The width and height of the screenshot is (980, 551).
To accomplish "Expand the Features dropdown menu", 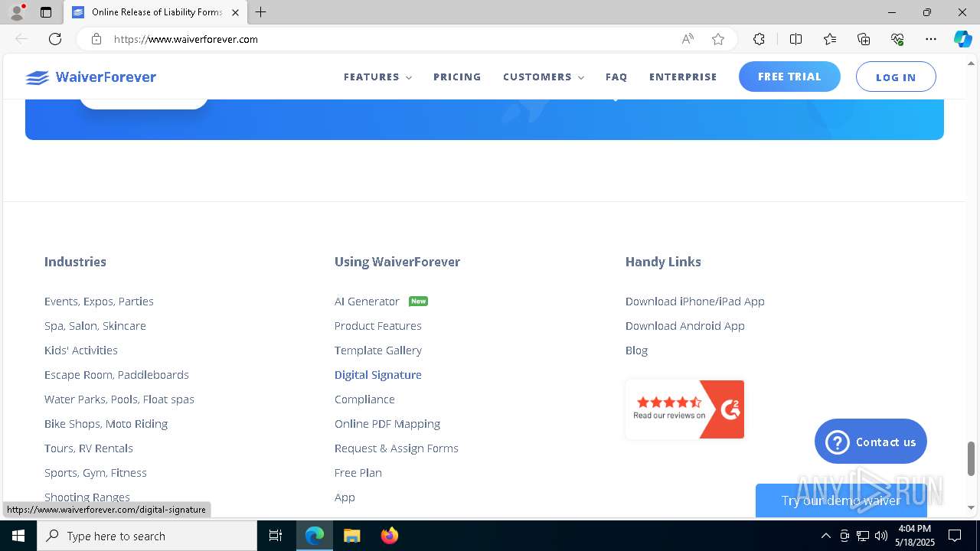I will 377,77.
